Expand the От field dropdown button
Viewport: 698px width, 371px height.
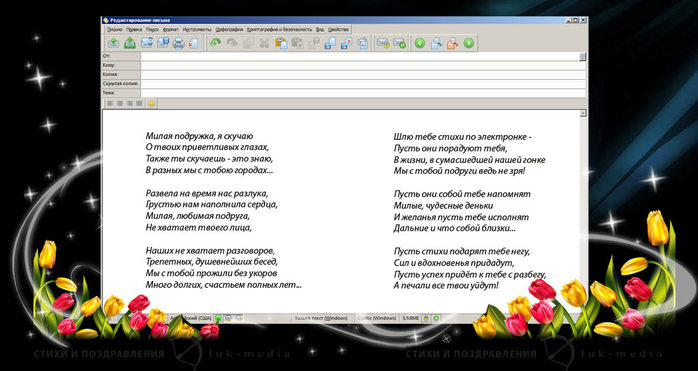[583, 57]
